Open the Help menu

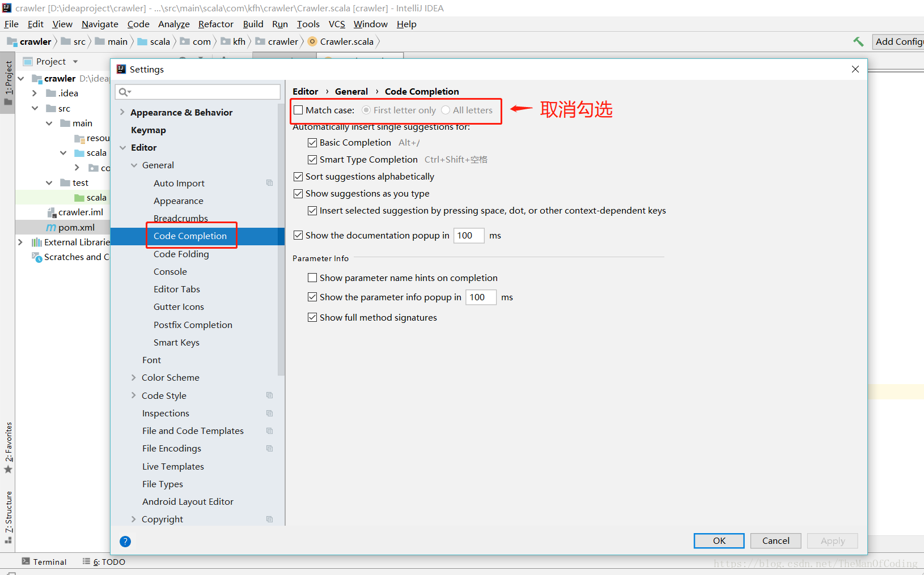406,24
